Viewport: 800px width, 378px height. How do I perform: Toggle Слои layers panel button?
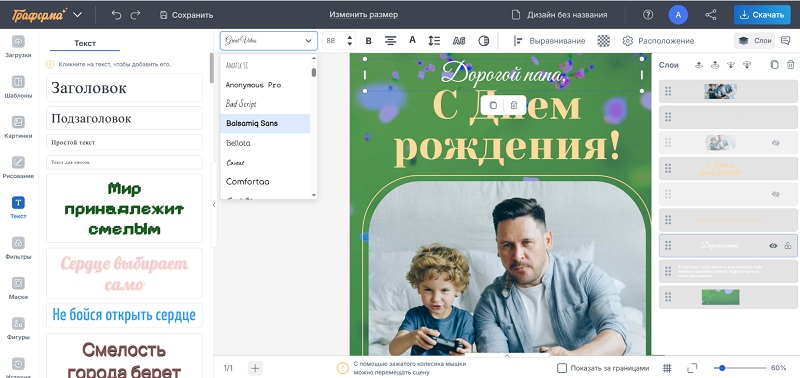pyautogui.click(x=755, y=41)
